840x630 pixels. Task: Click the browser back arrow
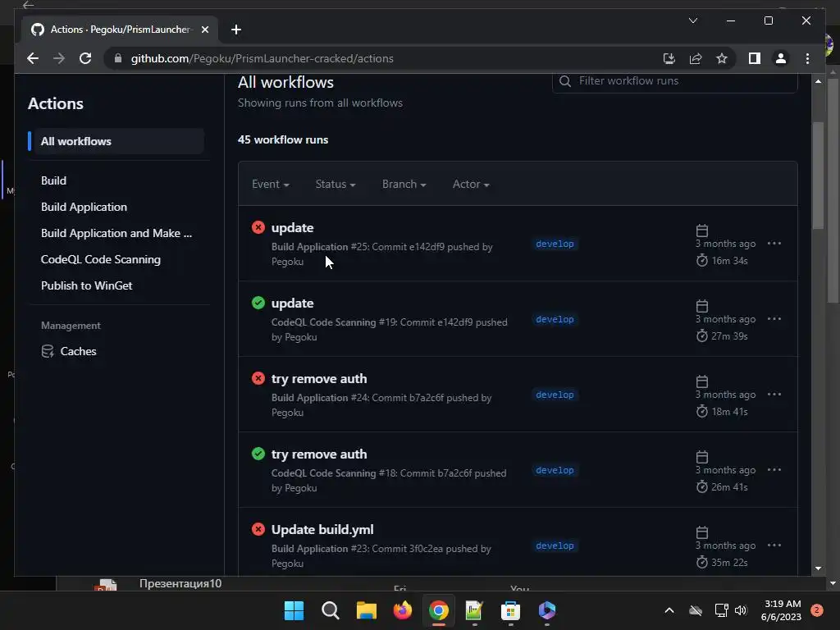[33, 58]
